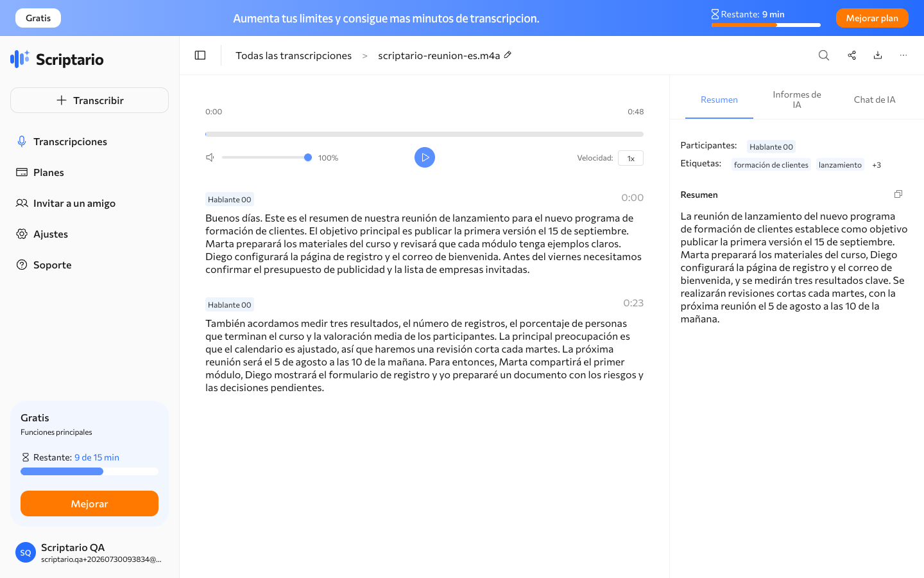
Task: Click the formación de clientes tag
Action: coord(771,165)
